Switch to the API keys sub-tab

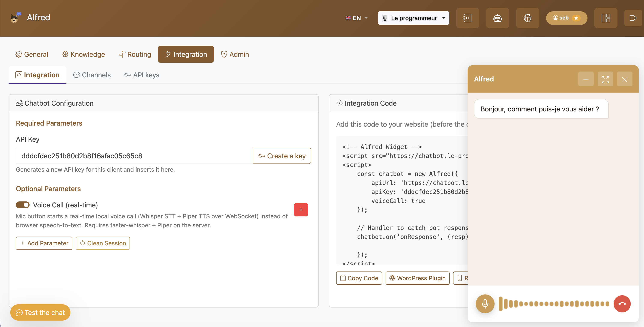tap(142, 75)
